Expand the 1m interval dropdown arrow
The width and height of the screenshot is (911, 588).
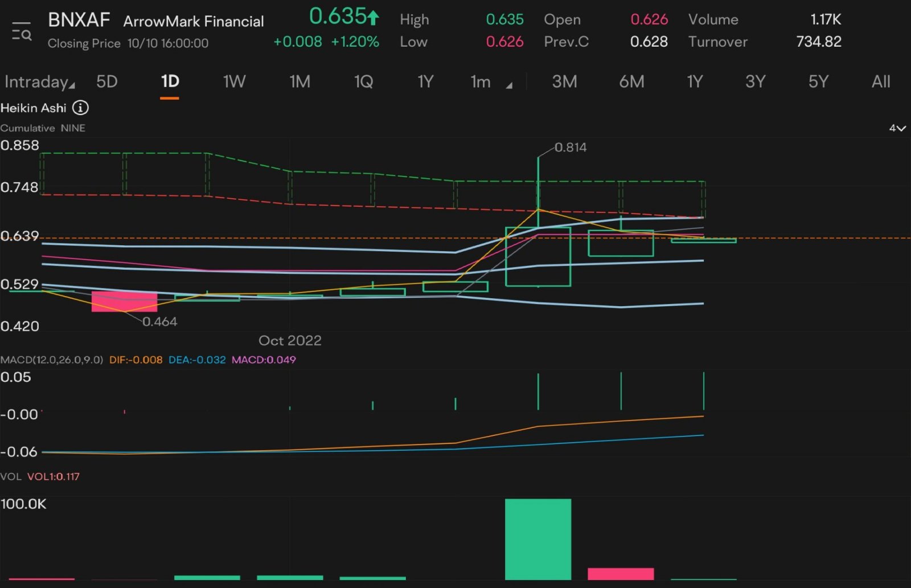point(509,85)
